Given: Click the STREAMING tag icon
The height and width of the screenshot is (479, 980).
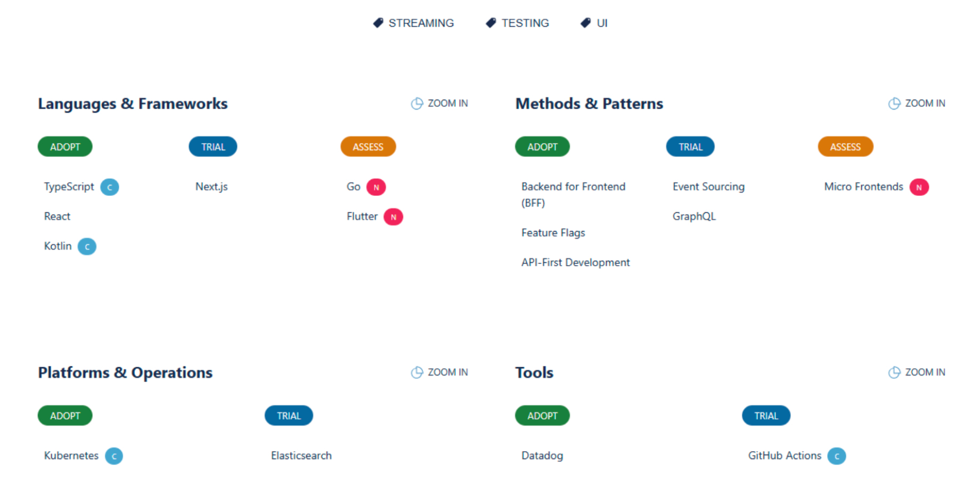Looking at the screenshot, I should click(x=378, y=23).
